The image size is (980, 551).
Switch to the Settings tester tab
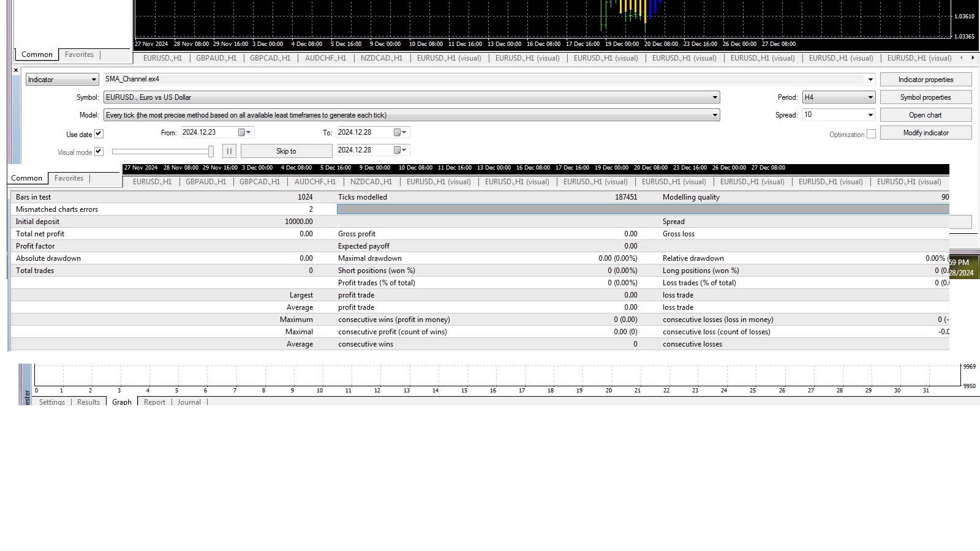coord(52,402)
